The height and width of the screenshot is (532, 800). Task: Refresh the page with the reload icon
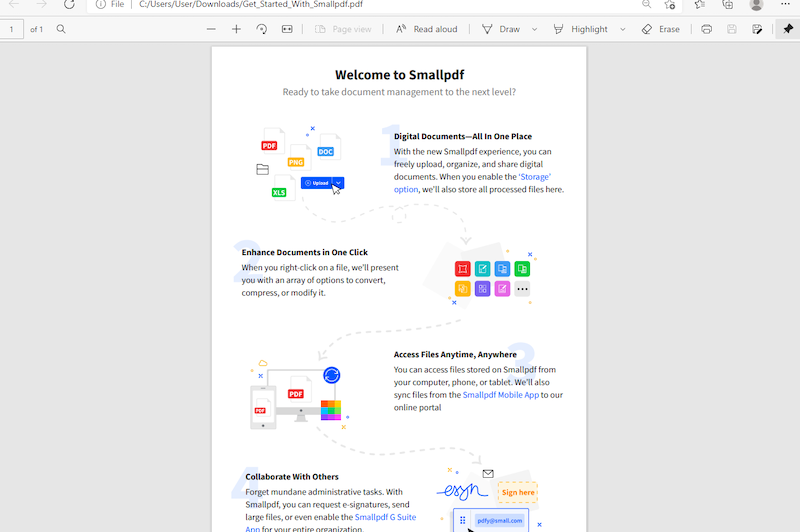pos(69,5)
